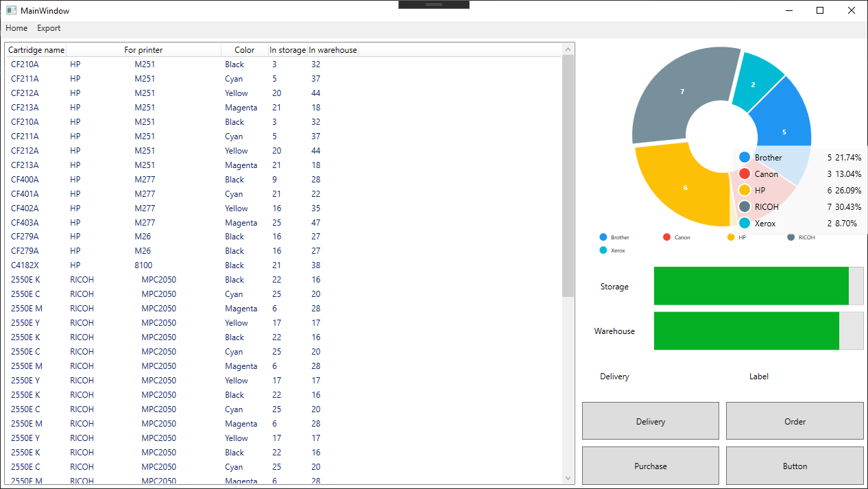
Task: Click the collapsed debug toolbar grip at top
Action: point(434,4)
